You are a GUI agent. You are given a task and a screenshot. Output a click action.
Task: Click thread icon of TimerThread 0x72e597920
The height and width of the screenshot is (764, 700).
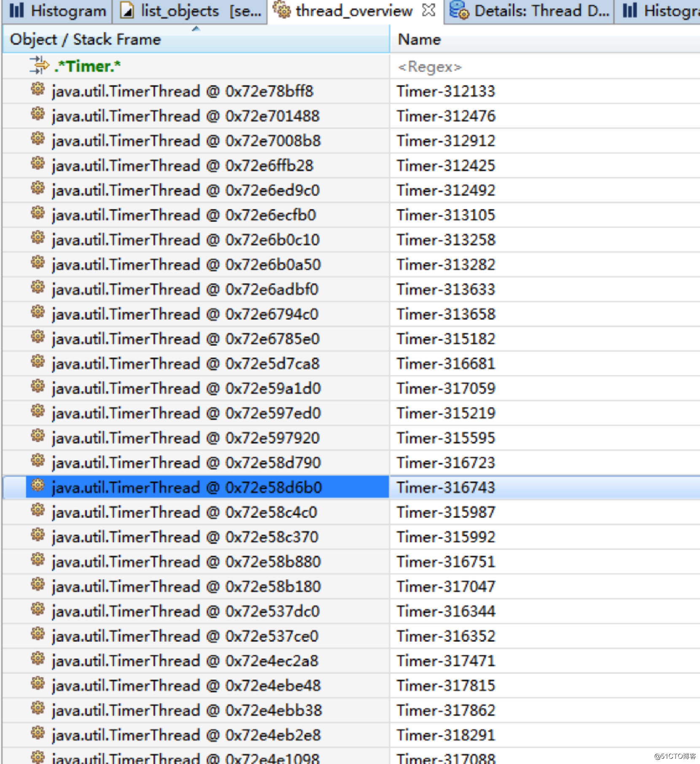pyautogui.click(x=38, y=436)
